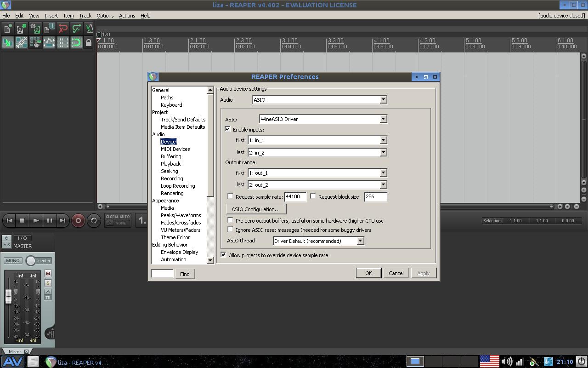Toggle the padlock locking icon
588x368 pixels.
tap(89, 43)
